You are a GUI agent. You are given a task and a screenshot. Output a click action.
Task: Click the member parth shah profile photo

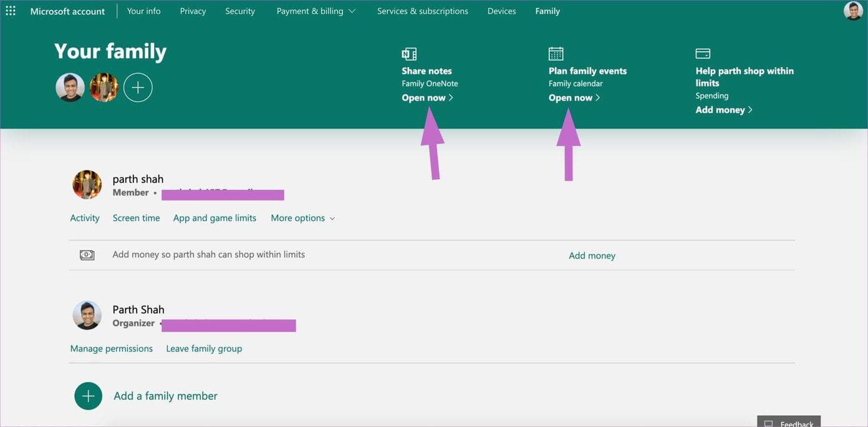(87, 185)
